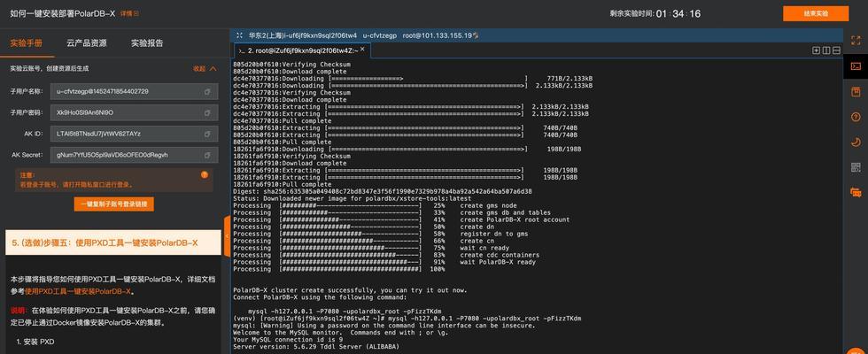Click terminal line 'create cdc containers'
This screenshot has width=868, height=354.
coord(500,255)
